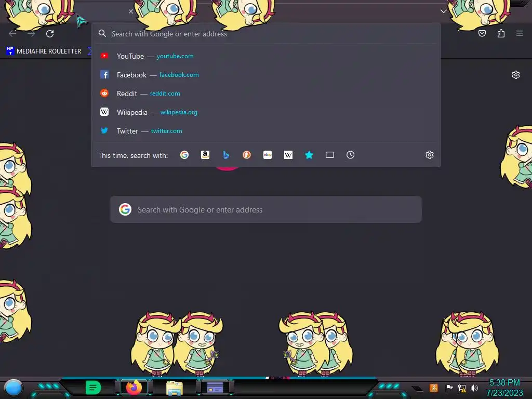The image size is (532, 399).
Task: Search this time with Wikipedia icon
Action: [288, 155]
